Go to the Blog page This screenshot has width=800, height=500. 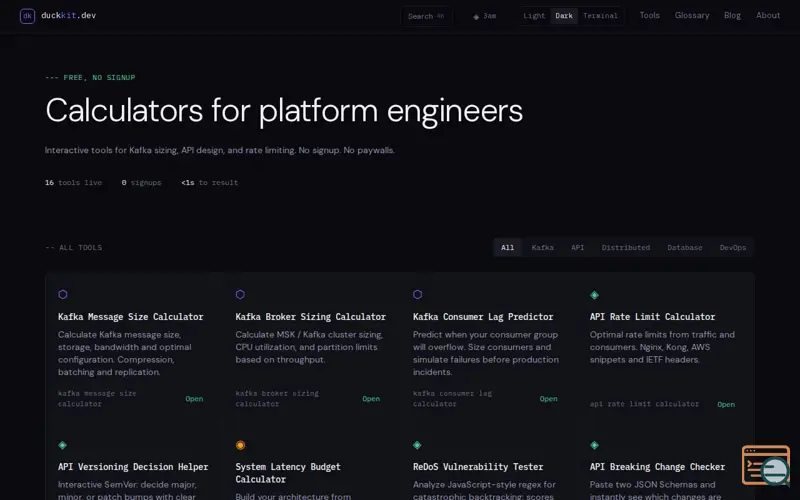click(732, 15)
